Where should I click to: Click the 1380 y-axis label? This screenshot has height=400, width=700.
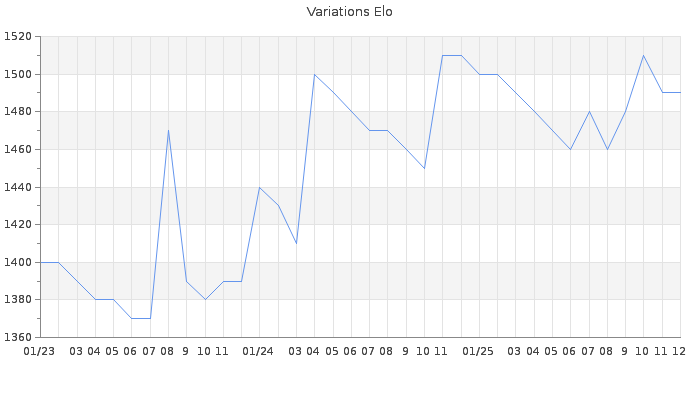coord(18,300)
